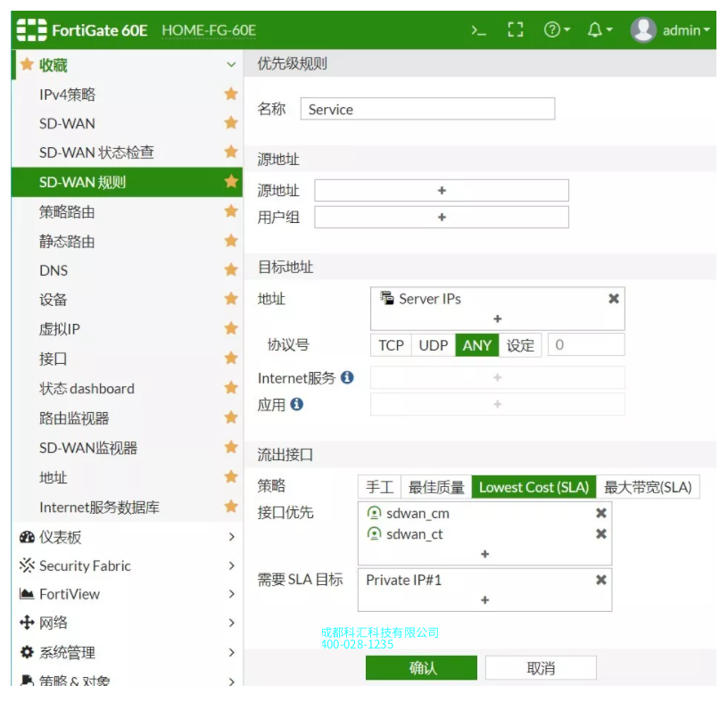Select Lowest Cost (SLA) strategy
The width and height of the screenshot is (728, 702).
click(x=534, y=487)
